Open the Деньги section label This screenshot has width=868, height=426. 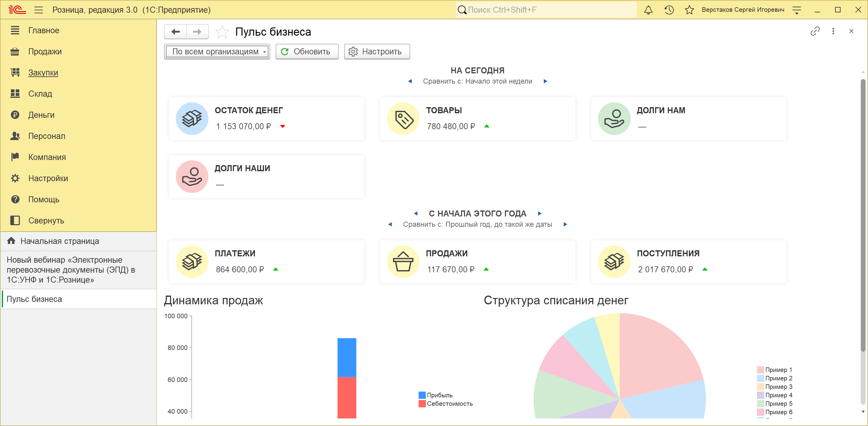(x=41, y=115)
